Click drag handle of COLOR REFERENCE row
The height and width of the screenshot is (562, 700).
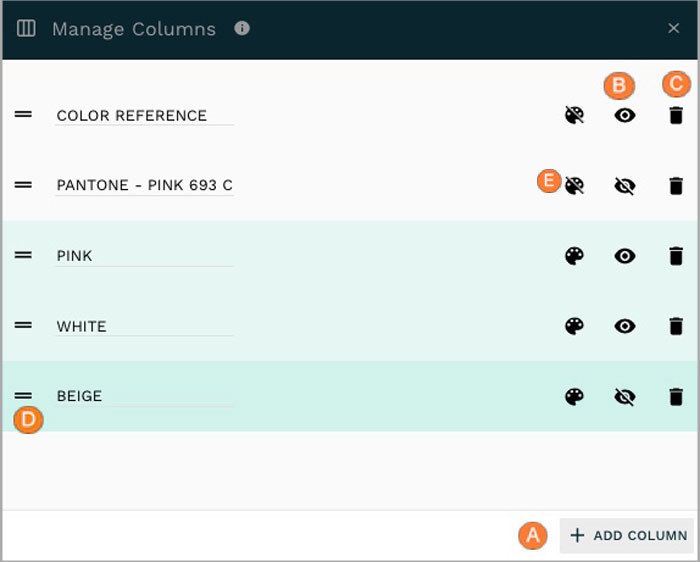[x=23, y=114]
